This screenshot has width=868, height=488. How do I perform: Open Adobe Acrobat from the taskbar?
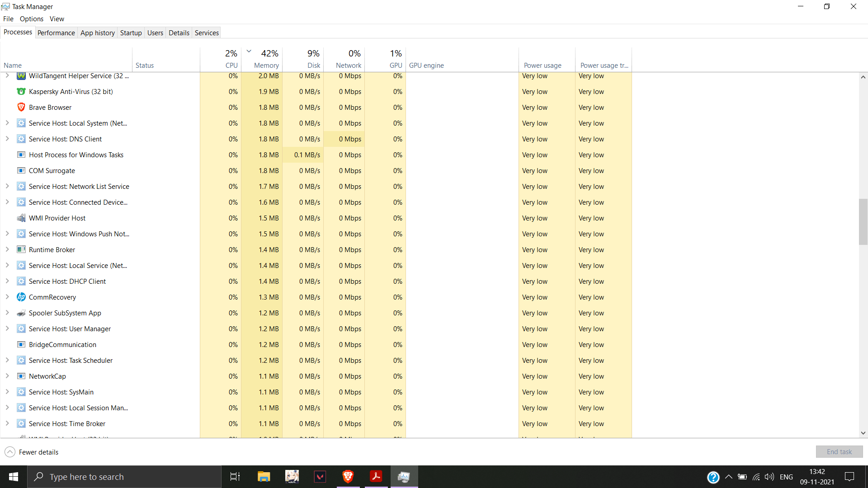point(376,477)
